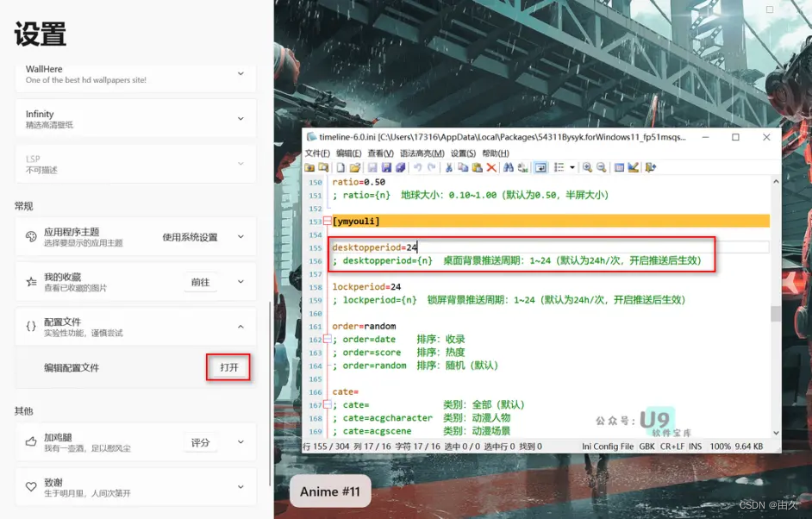Open the small dropdown arrow beside list icon

pyautogui.click(x=572, y=167)
